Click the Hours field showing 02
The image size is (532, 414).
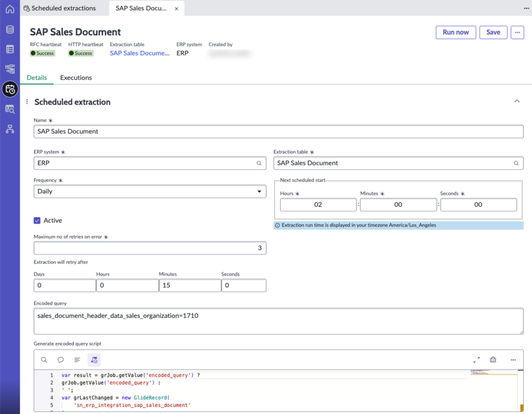point(319,204)
